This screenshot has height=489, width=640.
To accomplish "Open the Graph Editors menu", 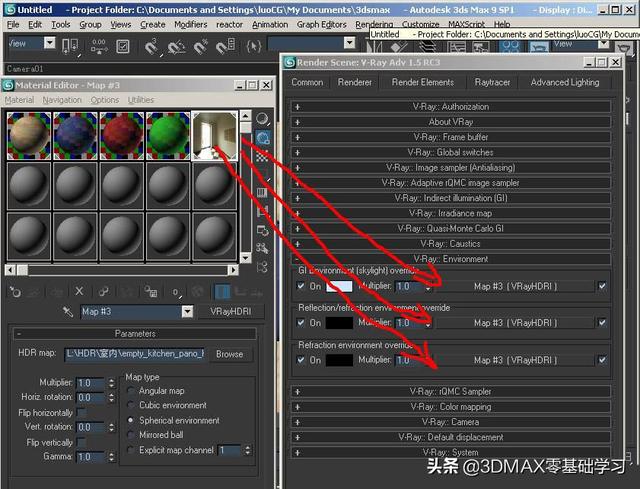I will coord(322,25).
